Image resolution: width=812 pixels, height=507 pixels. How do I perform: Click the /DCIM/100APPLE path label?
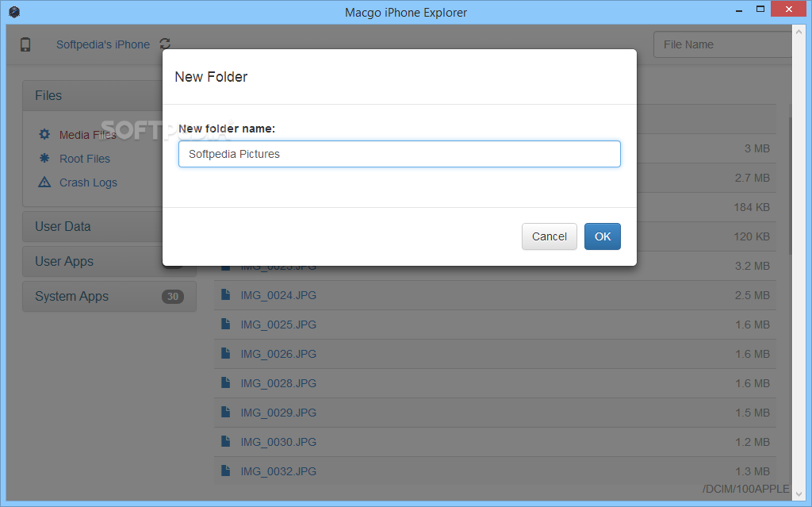coord(745,489)
